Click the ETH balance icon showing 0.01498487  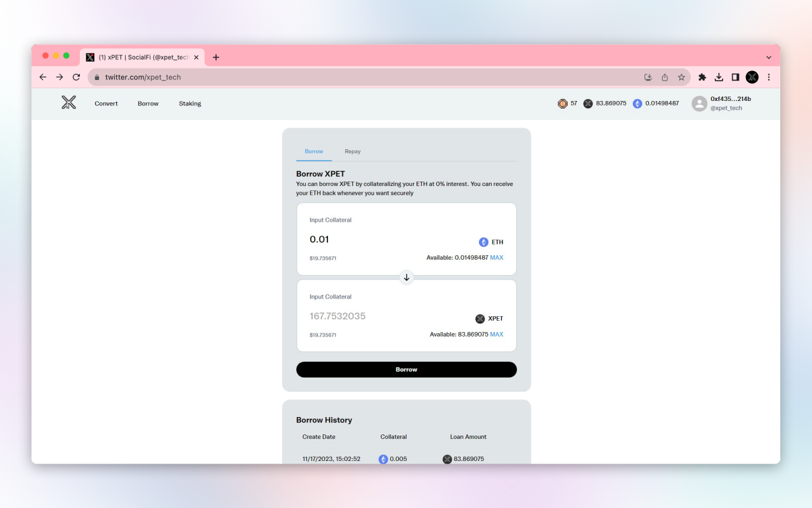pyautogui.click(x=637, y=103)
